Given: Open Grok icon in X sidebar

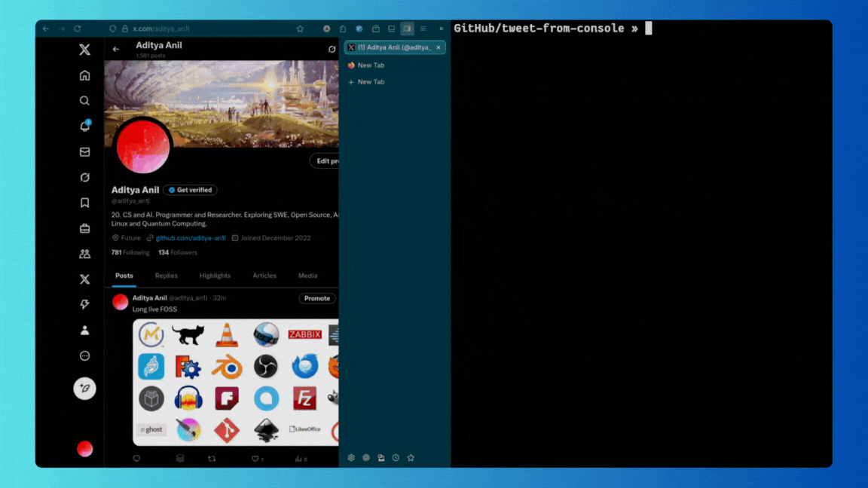Looking at the screenshot, I should [x=84, y=177].
